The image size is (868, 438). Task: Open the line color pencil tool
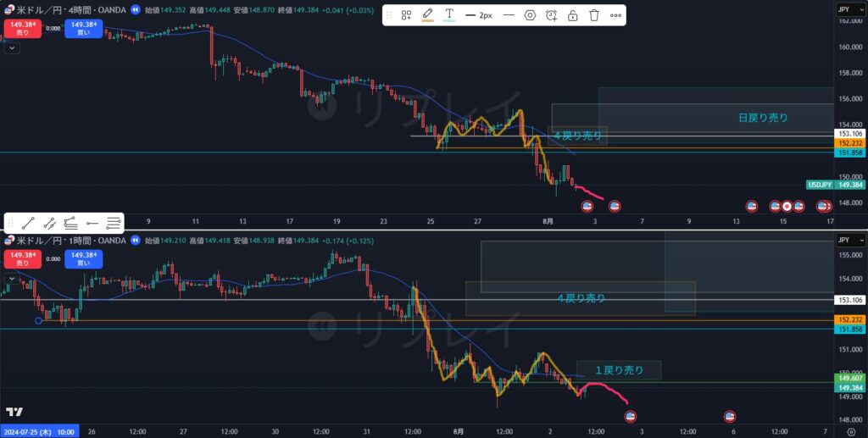[427, 15]
